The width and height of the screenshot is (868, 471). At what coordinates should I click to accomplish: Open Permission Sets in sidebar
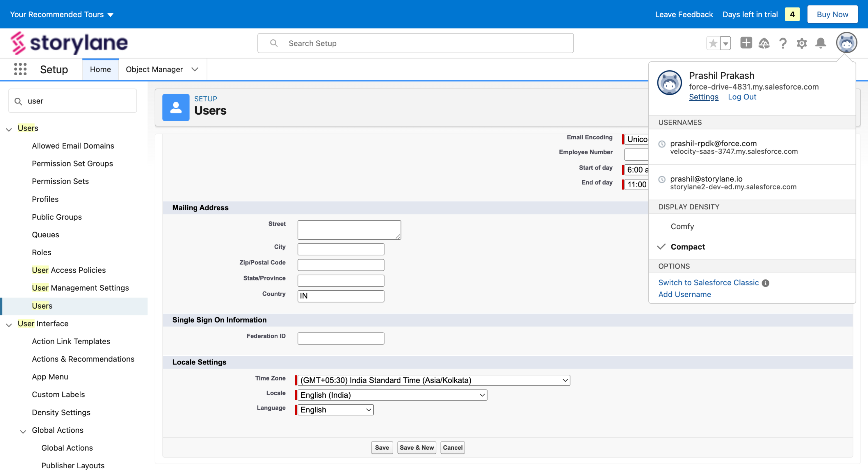click(x=60, y=181)
